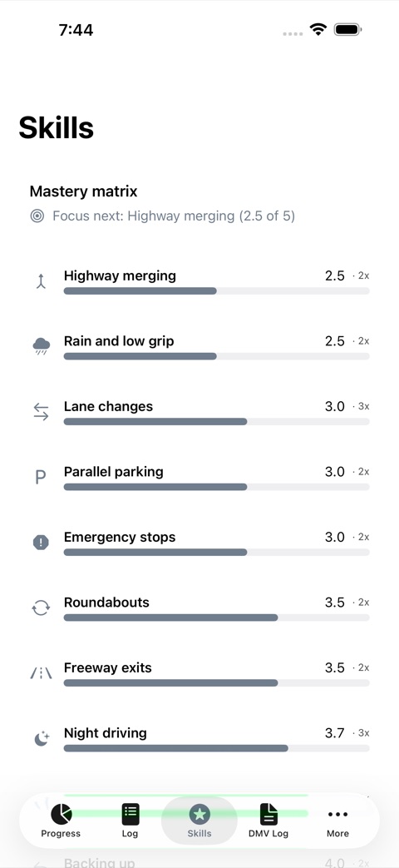399x868 pixels.
Task: Switch to the Log tab
Action: [x=130, y=821]
